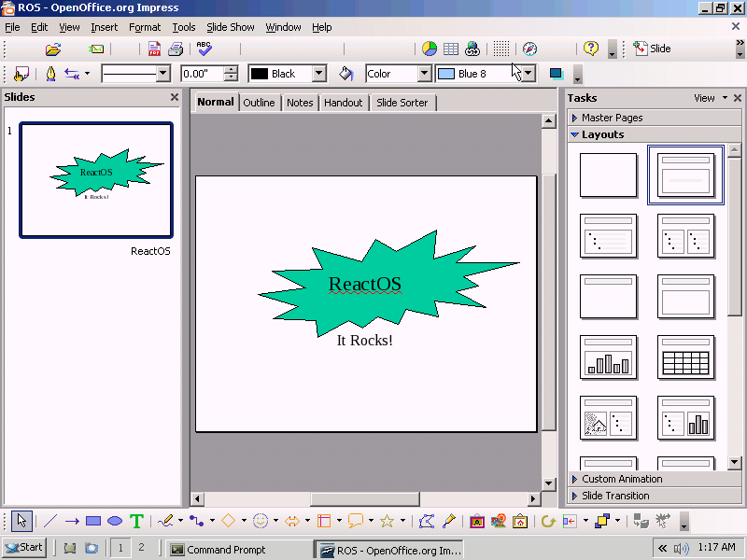Toggle the shadow button

coord(557,74)
